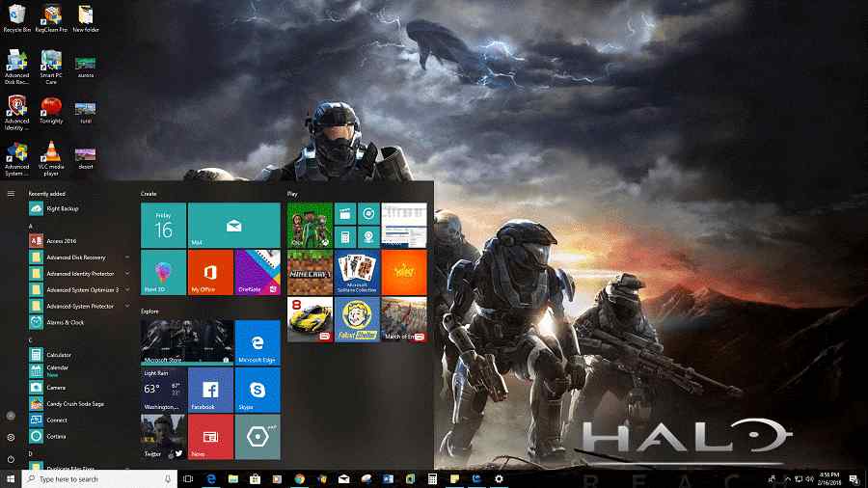Screen dimensions: 868x488
Task: Select the VLC media player desktop icon
Action: pos(51,159)
